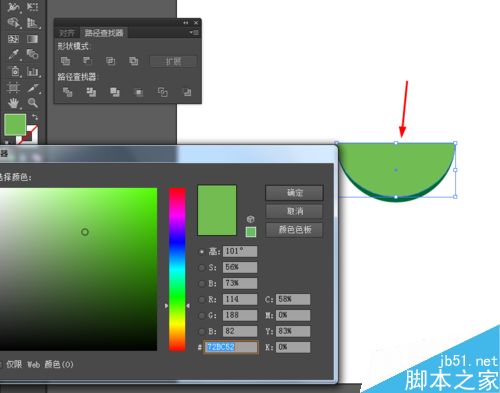Click the hue value field 101°
The width and height of the screenshot is (500, 393).
point(240,251)
